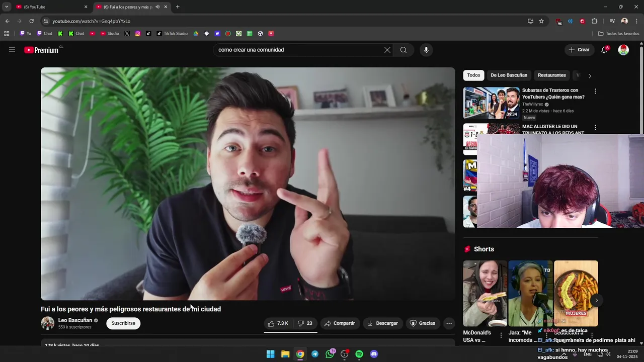Open Chrome media controls icon
Viewport: 644px width, 362px height.
(x=612, y=21)
